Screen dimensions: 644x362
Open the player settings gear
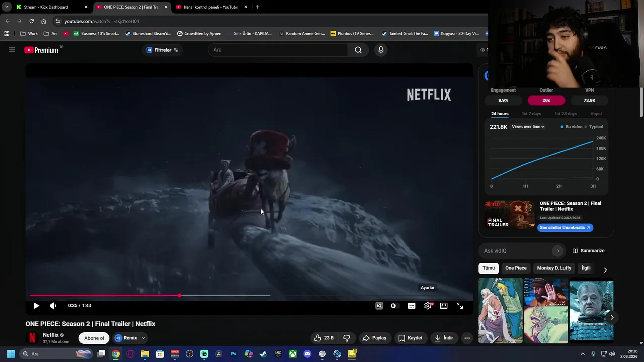[x=428, y=306]
